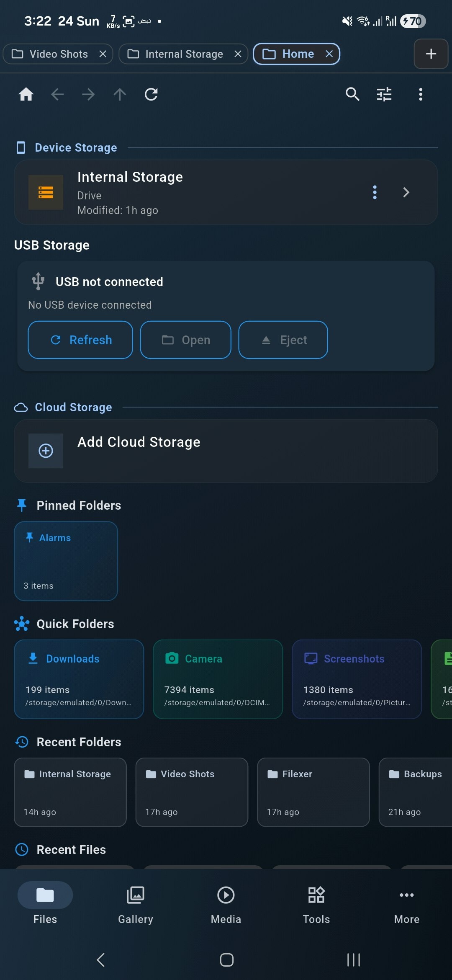Open the Screenshots quick folder
This screenshot has width=452, height=980.
(357, 679)
